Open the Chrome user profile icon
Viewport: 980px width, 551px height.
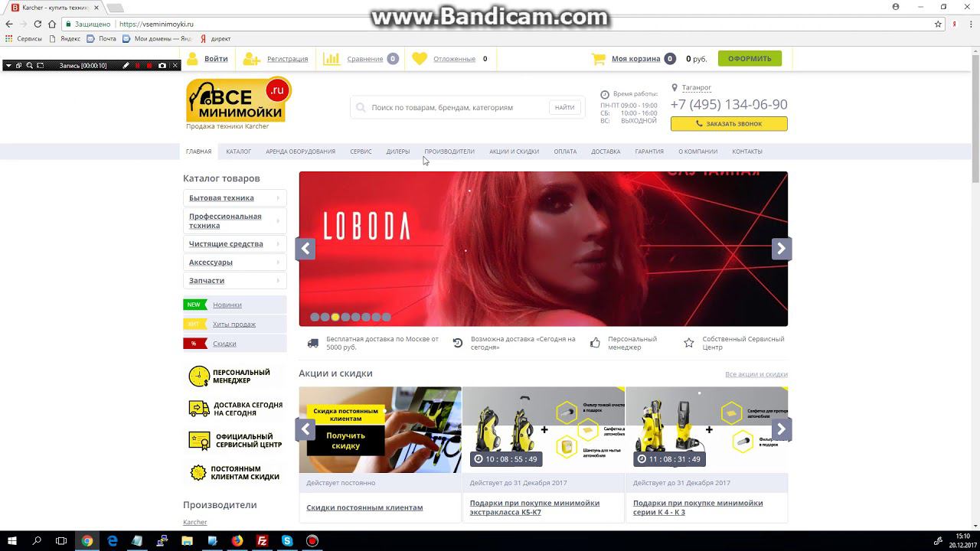(x=896, y=7)
